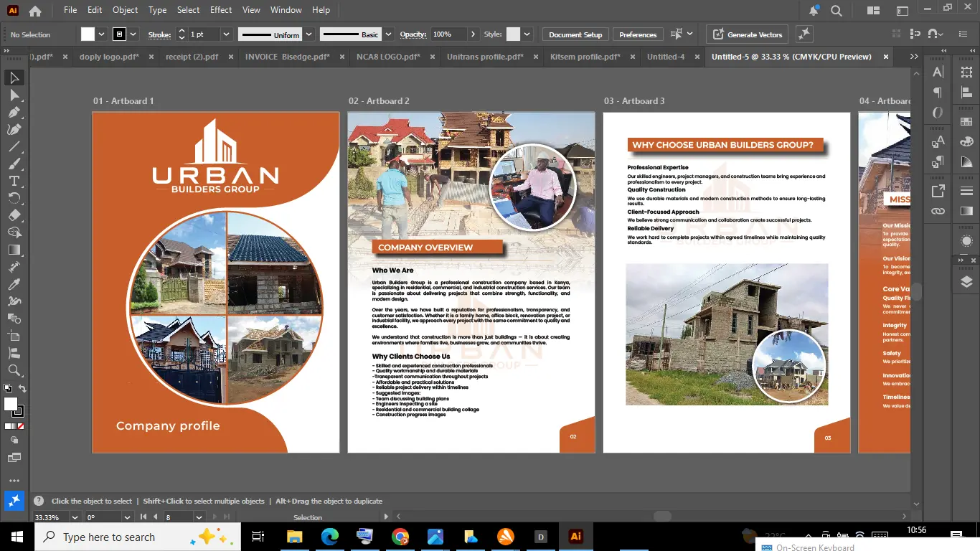Select the Type tool

(14, 181)
